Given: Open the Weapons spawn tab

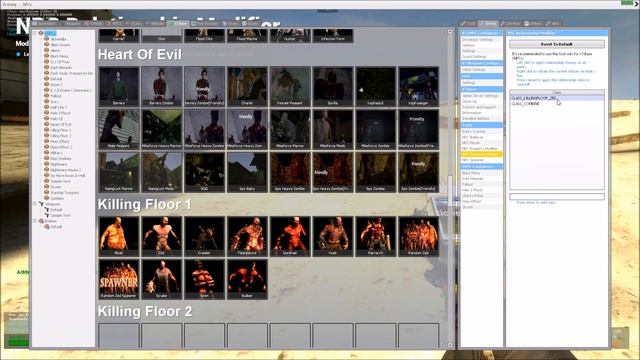Looking at the screenshot, I should (71, 24).
